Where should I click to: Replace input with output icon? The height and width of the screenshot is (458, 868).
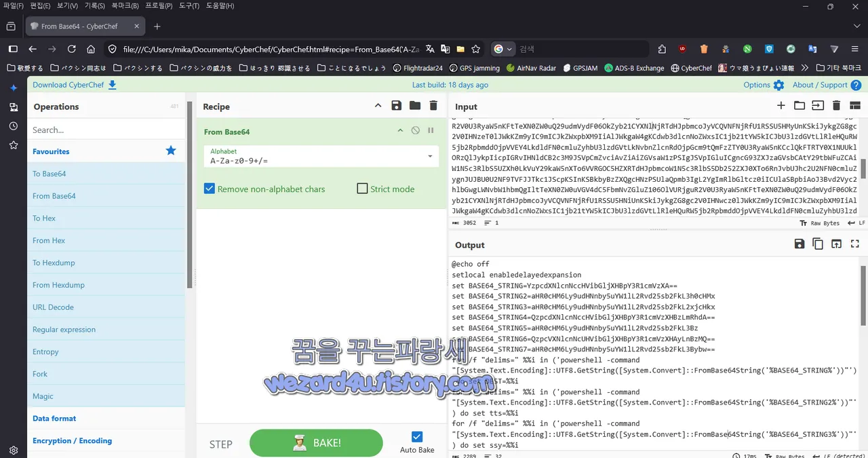(836, 244)
